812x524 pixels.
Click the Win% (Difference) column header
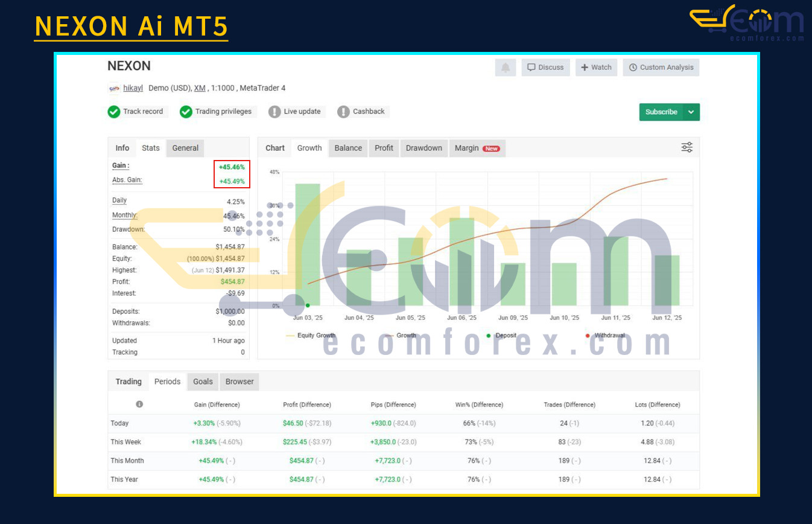[479, 404]
